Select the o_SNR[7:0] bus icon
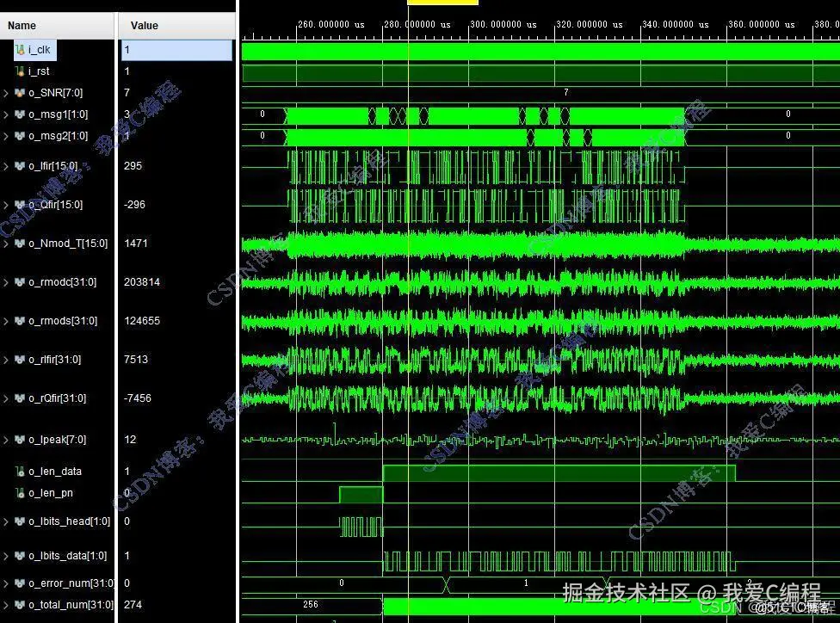Image resolution: width=840 pixels, height=623 pixels. tap(20, 93)
